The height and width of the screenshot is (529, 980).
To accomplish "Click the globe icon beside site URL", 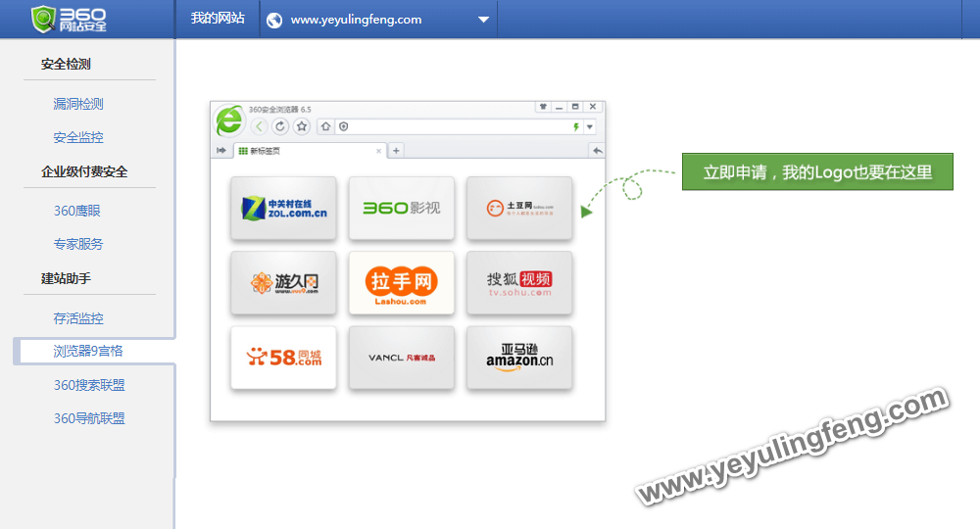I will tap(273, 20).
